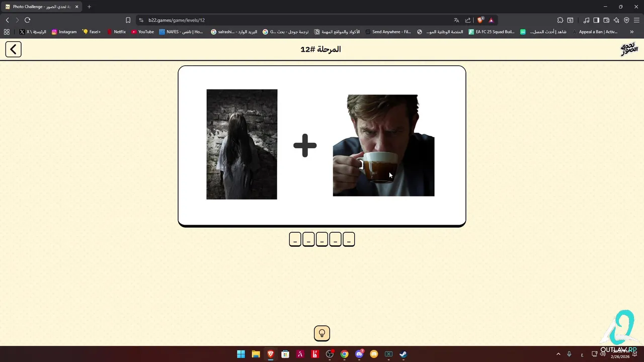The width and height of the screenshot is (644, 362).
Task: Open OBS Studio from the taskbar
Action: pos(330,354)
